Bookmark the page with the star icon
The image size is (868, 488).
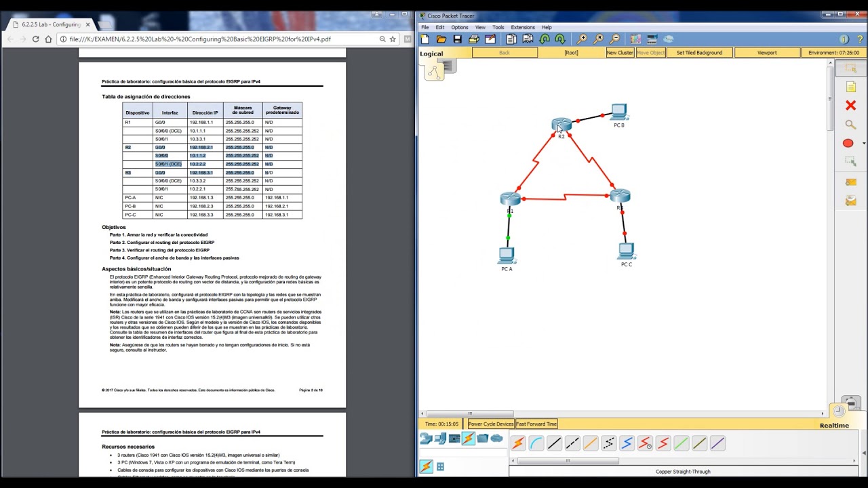click(x=393, y=39)
